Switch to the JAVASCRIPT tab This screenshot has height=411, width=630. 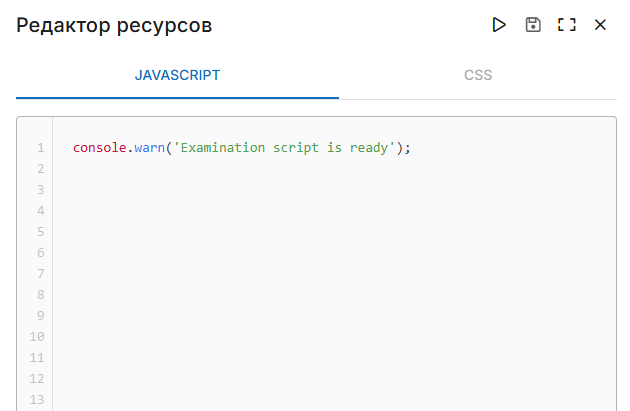click(x=177, y=75)
